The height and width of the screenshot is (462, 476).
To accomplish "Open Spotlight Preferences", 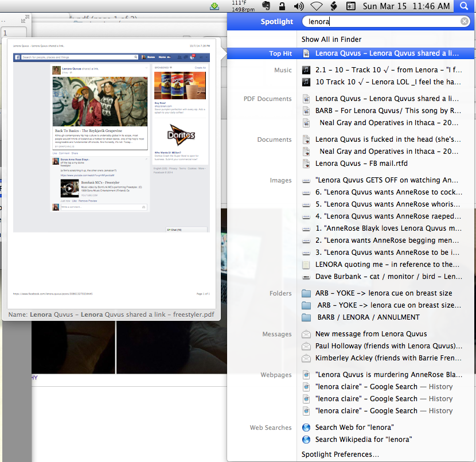I will click(340, 455).
